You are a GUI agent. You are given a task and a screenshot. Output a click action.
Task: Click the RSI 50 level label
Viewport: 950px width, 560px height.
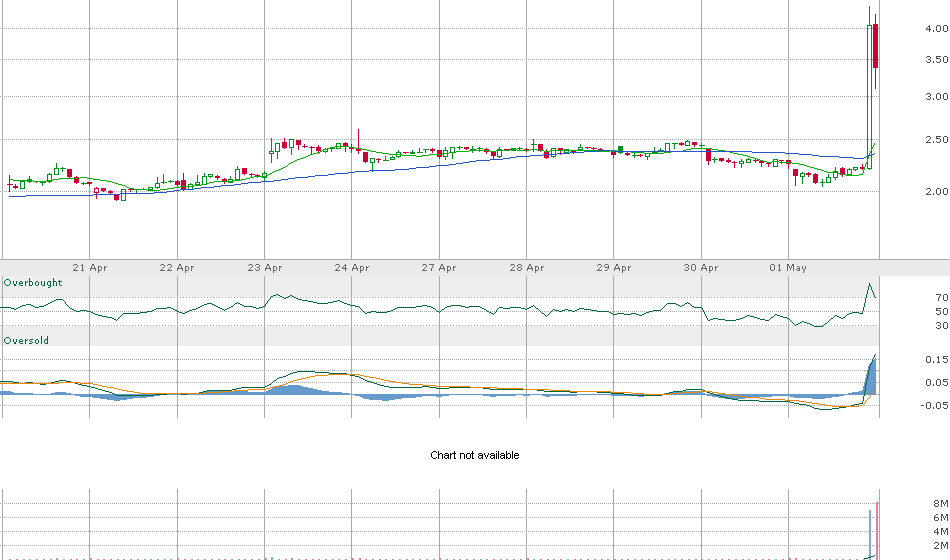(x=942, y=312)
